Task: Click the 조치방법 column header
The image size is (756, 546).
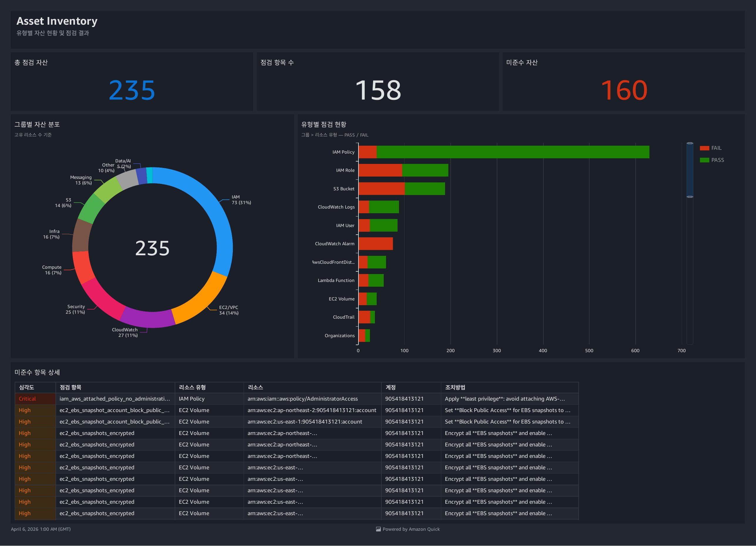Action: coord(510,387)
